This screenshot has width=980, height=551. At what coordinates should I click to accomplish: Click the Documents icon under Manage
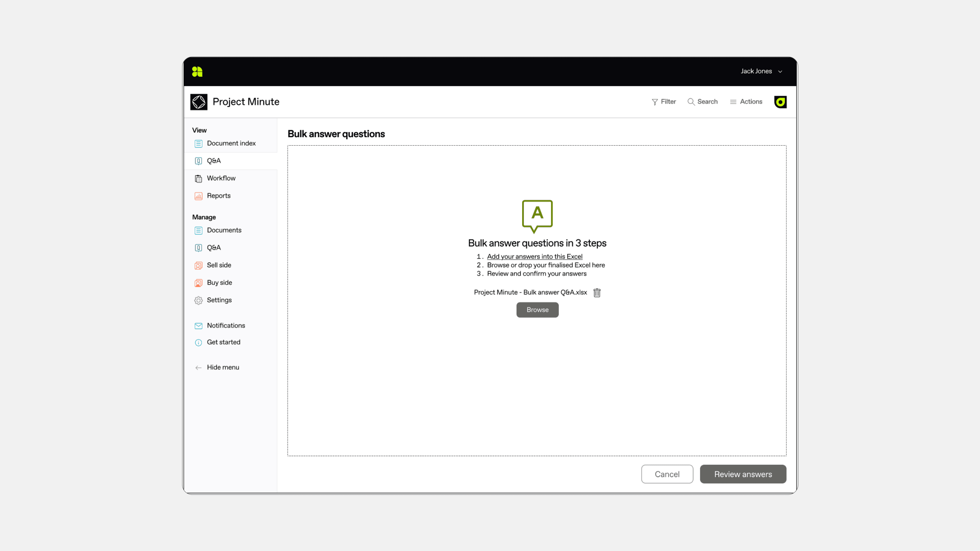[x=198, y=231]
